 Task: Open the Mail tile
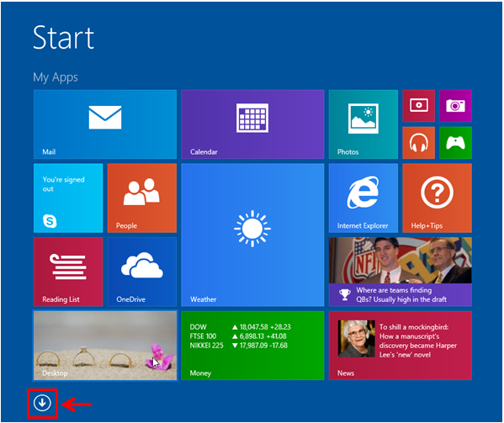click(x=105, y=124)
